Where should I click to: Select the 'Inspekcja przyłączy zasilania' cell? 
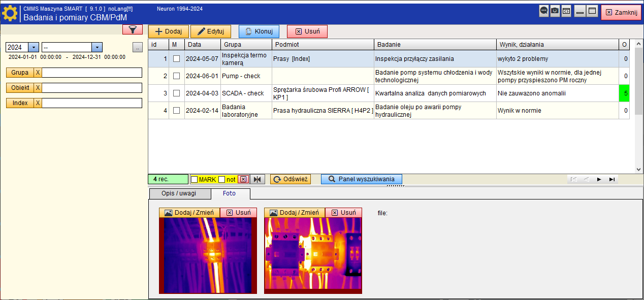[435, 59]
